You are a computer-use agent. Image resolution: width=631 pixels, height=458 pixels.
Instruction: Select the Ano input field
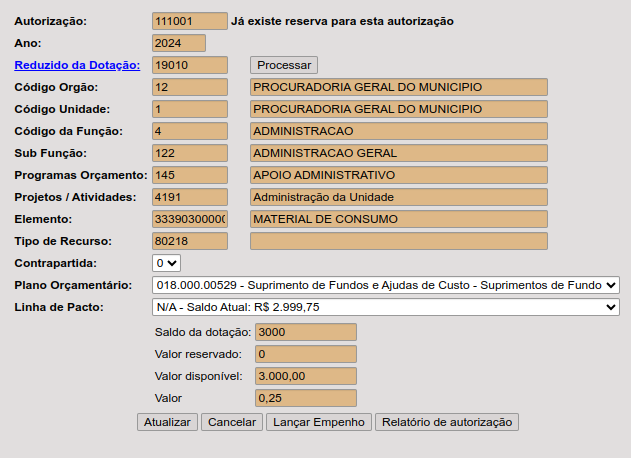(x=179, y=43)
